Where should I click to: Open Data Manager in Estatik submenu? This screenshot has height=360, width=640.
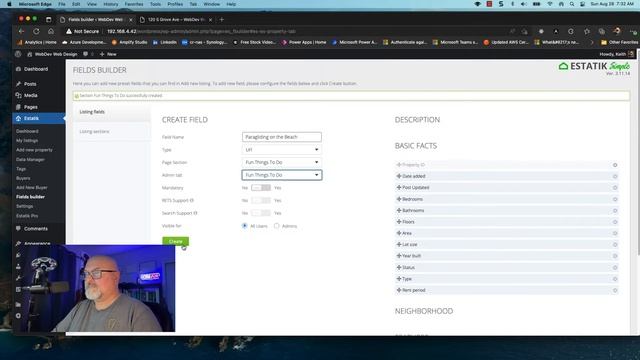(x=30, y=160)
